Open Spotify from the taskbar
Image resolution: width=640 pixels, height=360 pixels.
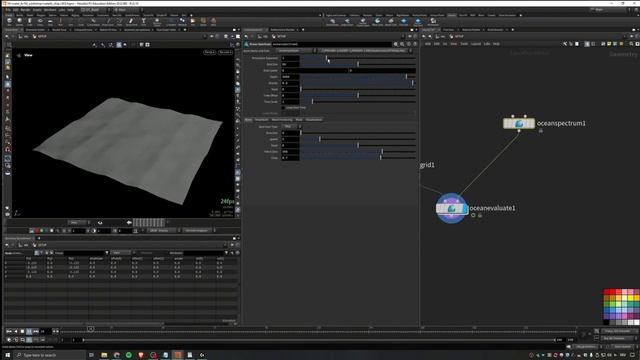point(129,355)
